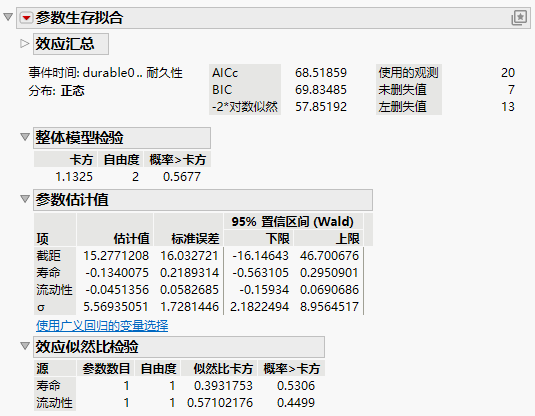This screenshot has height=416, width=535.
Task: Select 寿命 row label in 参数估计值 table
Action: pos(48,273)
